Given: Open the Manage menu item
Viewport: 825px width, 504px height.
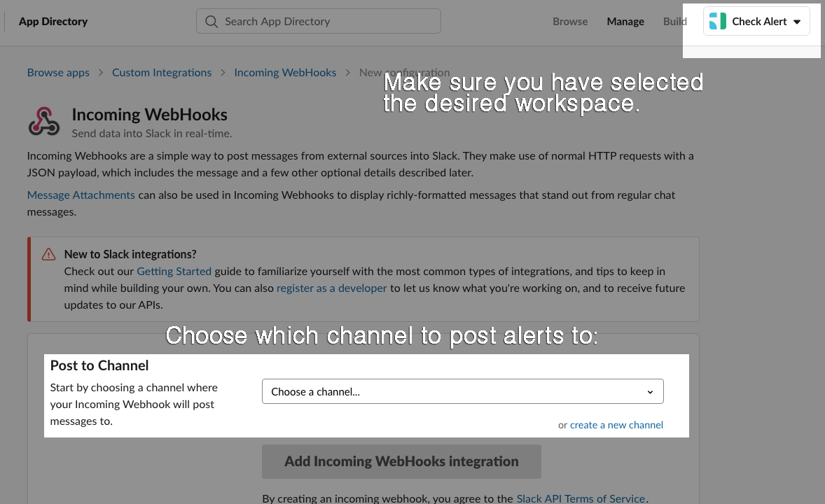Looking at the screenshot, I should [x=625, y=22].
